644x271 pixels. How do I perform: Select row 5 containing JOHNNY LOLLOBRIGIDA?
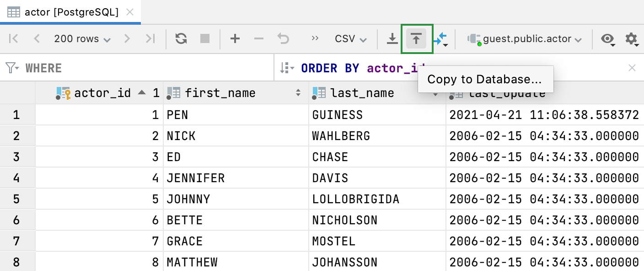tap(17, 199)
